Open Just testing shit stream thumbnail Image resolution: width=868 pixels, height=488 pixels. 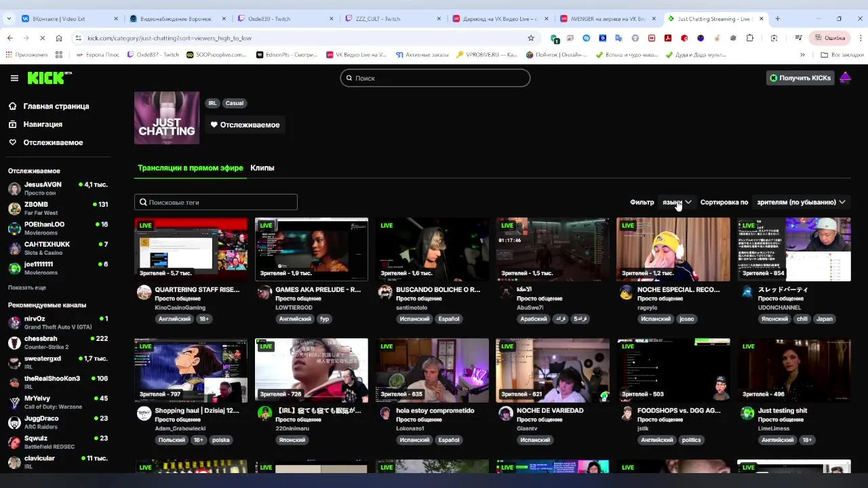tap(794, 370)
